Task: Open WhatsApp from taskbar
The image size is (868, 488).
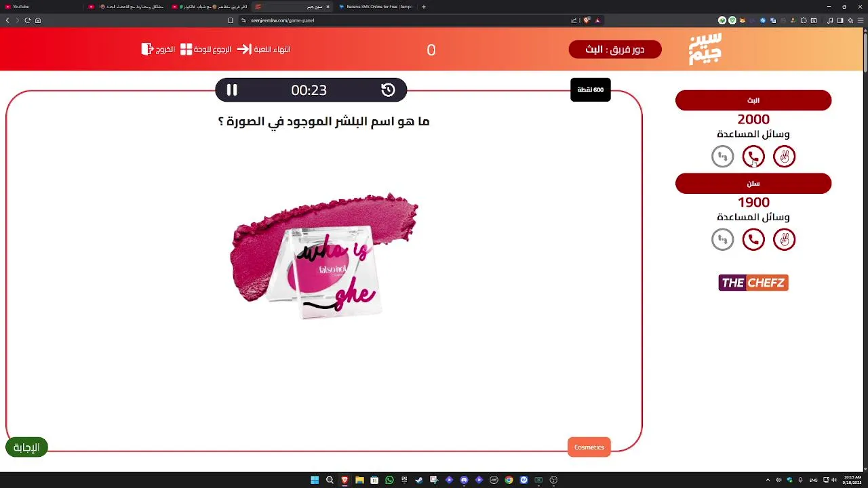Action: click(x=389, y=480)
